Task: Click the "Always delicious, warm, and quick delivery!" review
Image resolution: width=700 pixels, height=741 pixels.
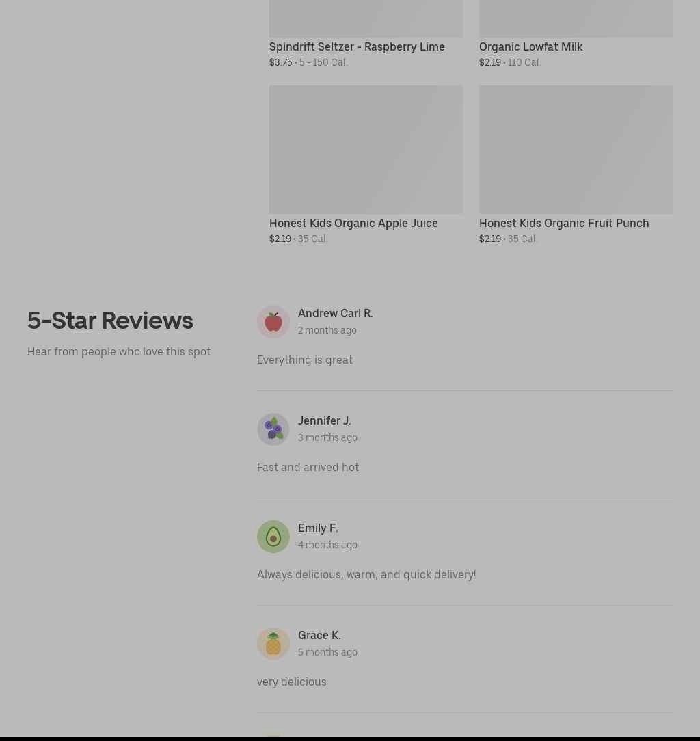Action: 366,575
